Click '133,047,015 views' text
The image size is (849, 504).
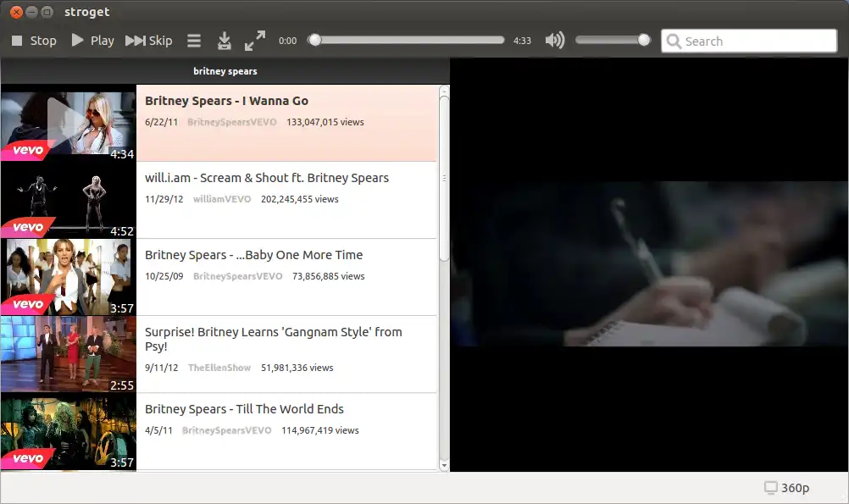(x=325, y=122)
